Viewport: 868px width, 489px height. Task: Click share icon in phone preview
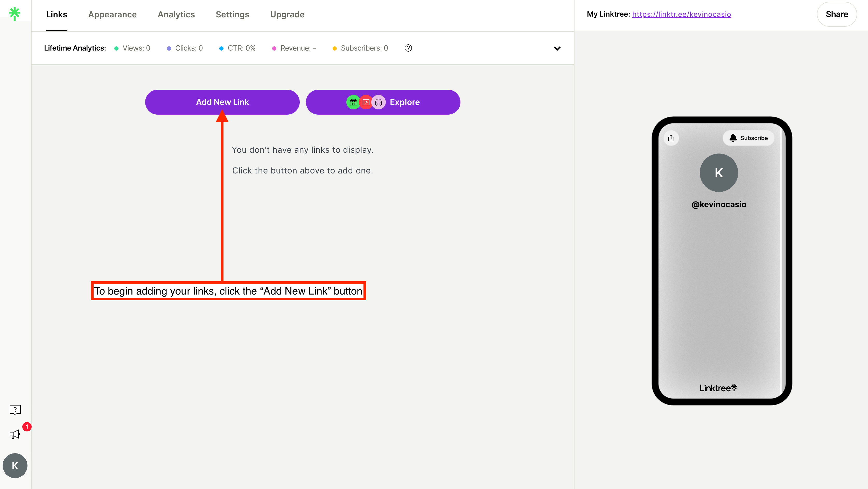(x=671, y=138)
